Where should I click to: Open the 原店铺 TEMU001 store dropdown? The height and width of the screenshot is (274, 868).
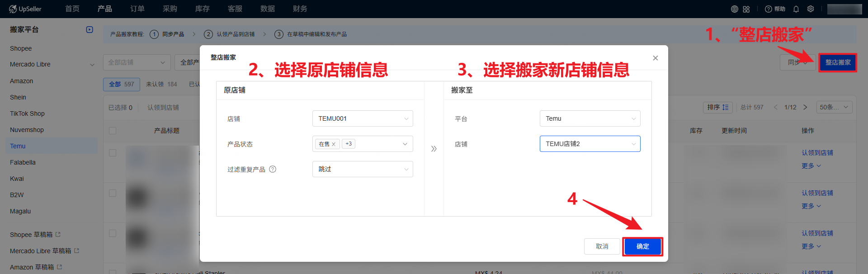[363, 118]
